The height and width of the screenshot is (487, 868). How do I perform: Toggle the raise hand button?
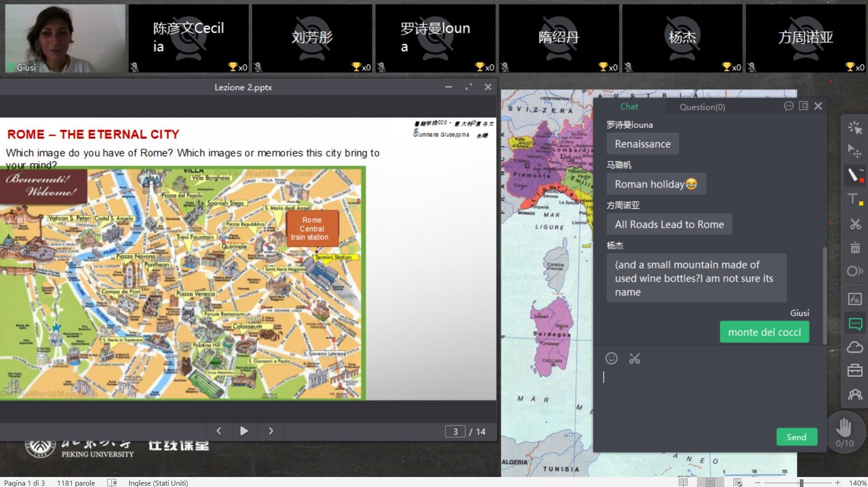point(844,428)
